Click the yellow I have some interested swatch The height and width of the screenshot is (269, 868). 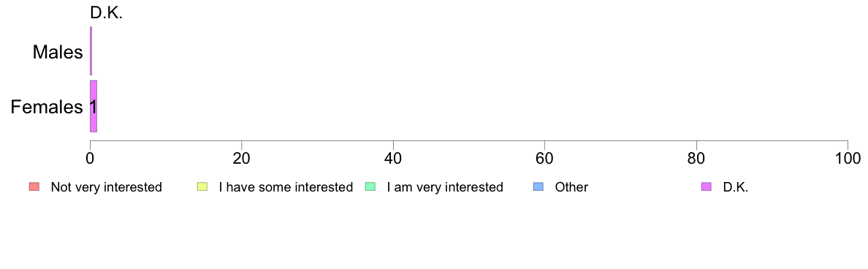[202, 187]
